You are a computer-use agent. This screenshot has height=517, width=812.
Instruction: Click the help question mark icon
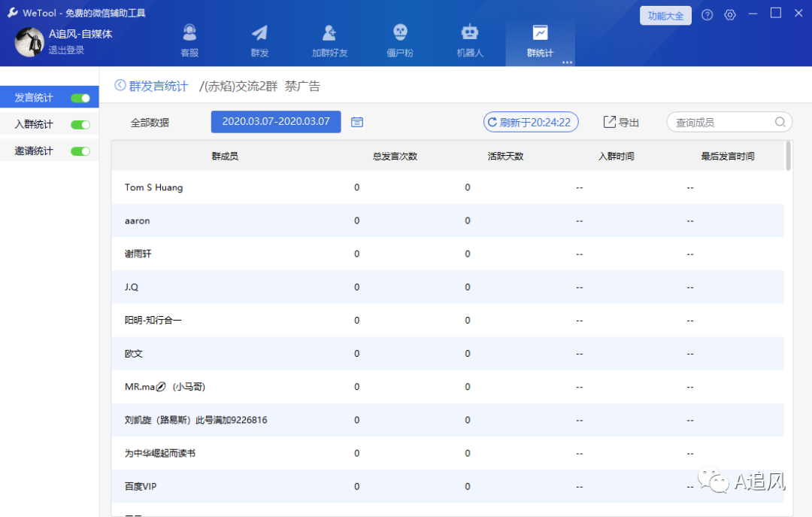707,14
